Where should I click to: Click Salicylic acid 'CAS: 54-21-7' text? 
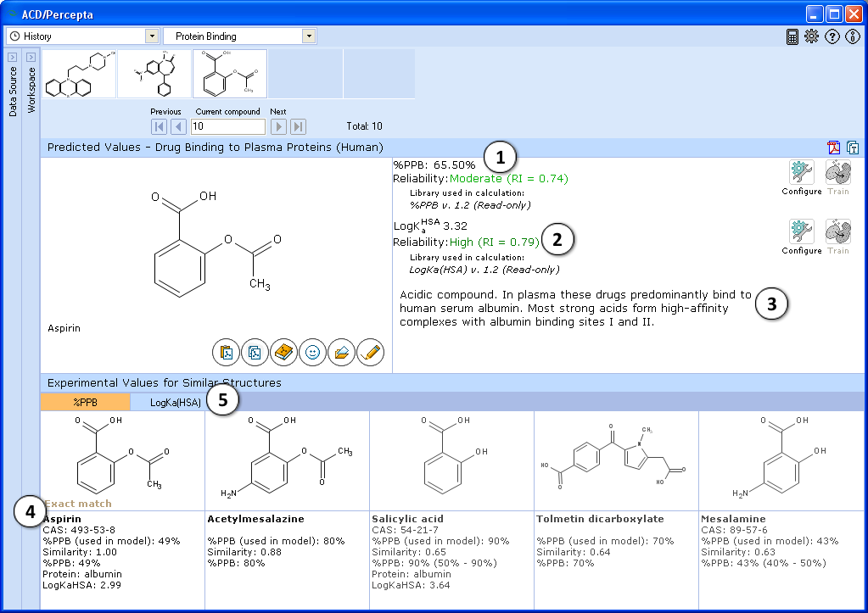pos(406,530)
